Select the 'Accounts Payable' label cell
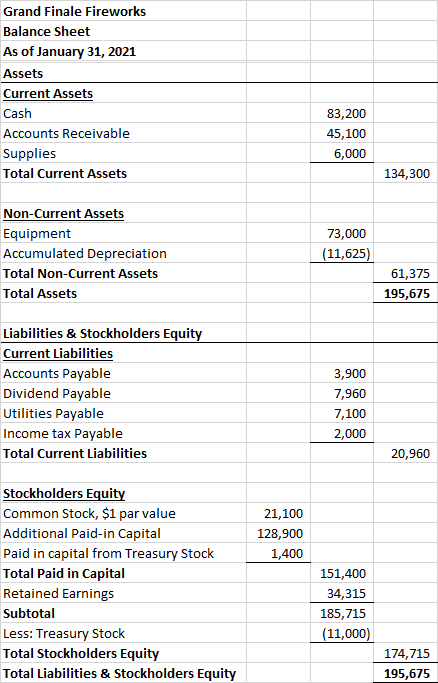This screenshot has height=683, width=438. tap(123, 373)
